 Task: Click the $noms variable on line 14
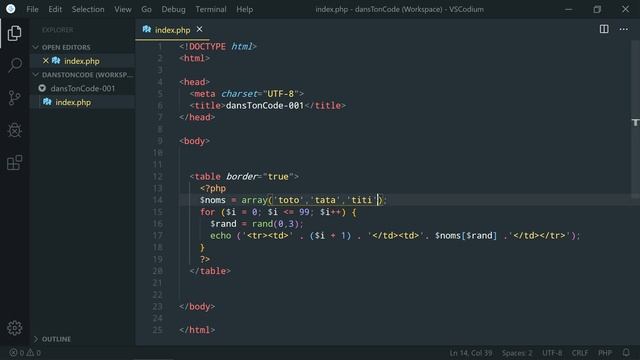(x=212, y=200)
